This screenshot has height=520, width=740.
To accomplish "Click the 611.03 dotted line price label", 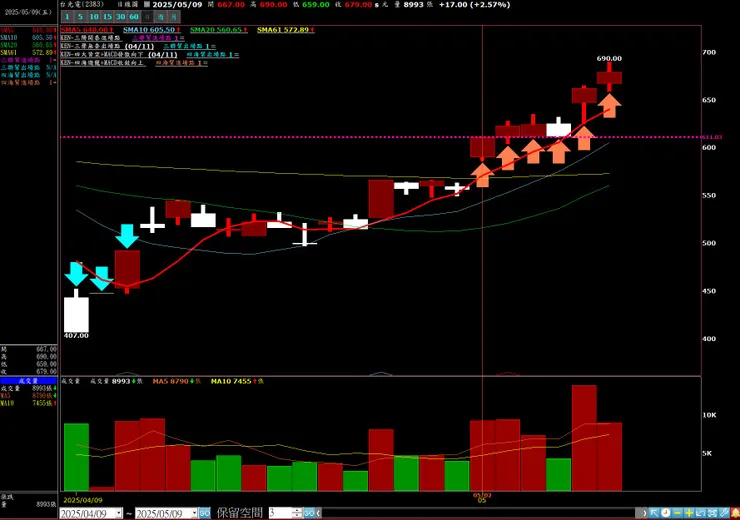I will tap(712, 137).
